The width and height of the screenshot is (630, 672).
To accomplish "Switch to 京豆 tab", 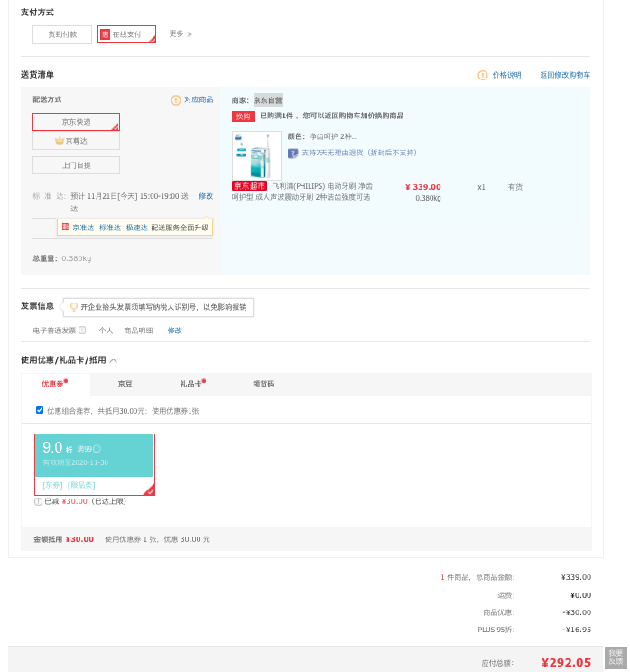I will tap(125, 384).
